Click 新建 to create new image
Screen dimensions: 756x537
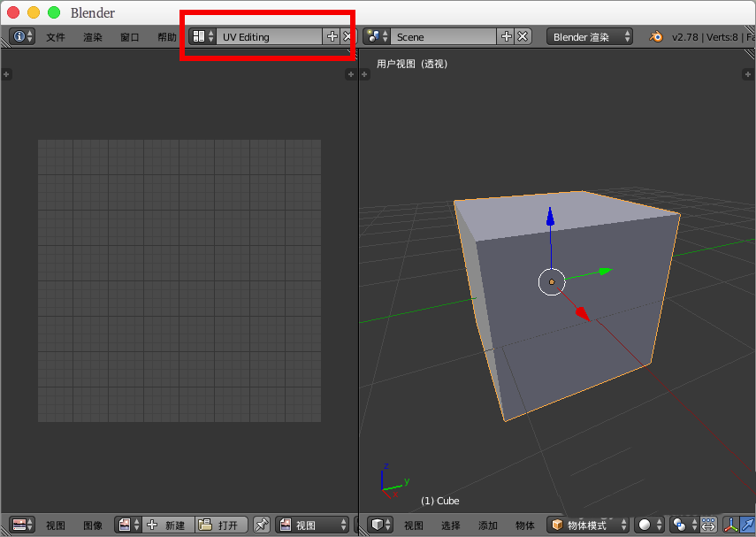169,525
